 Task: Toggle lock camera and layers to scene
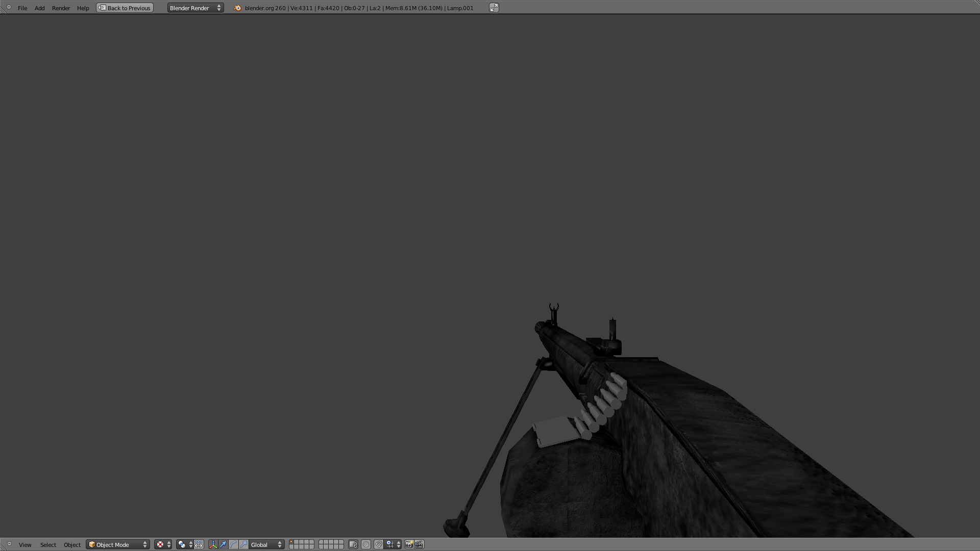click(353, 545)
